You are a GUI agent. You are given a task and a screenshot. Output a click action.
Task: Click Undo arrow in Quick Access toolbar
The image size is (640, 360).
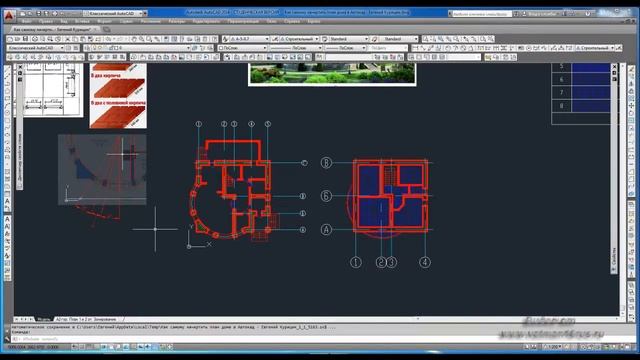pyautogui.click(x=62, y=13)
